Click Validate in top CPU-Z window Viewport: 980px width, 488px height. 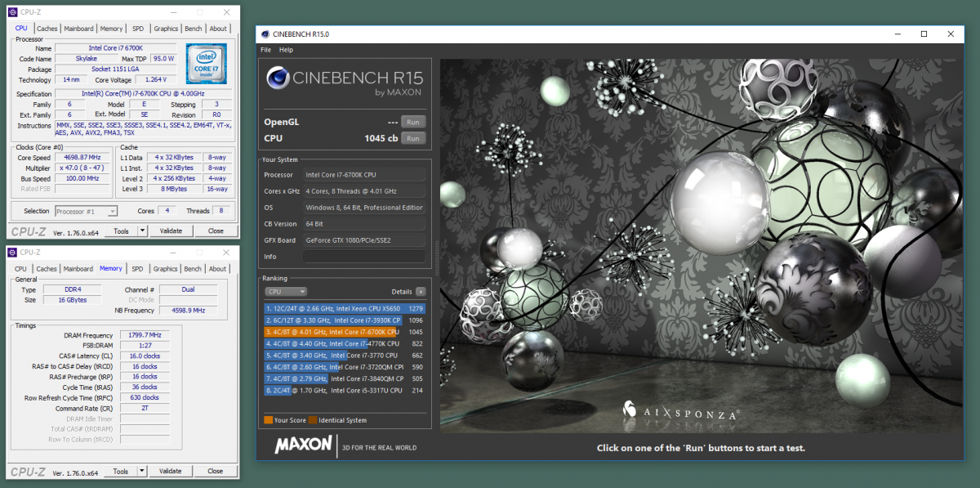pos(171,231)
